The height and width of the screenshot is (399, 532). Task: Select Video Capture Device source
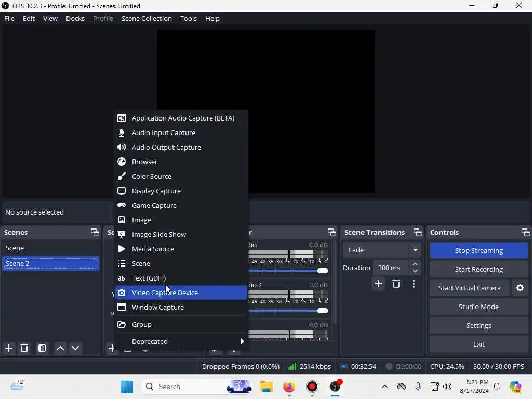click(x=181, y=293)
